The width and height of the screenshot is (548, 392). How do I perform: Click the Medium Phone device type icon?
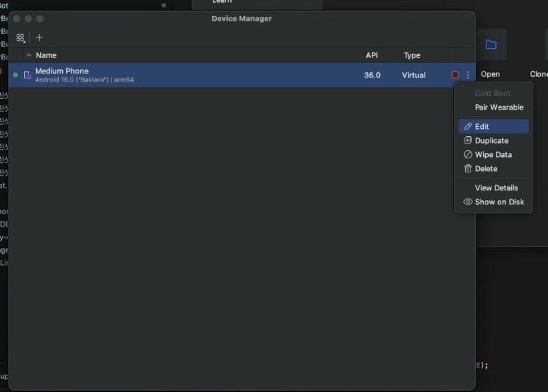click(27, 75)
